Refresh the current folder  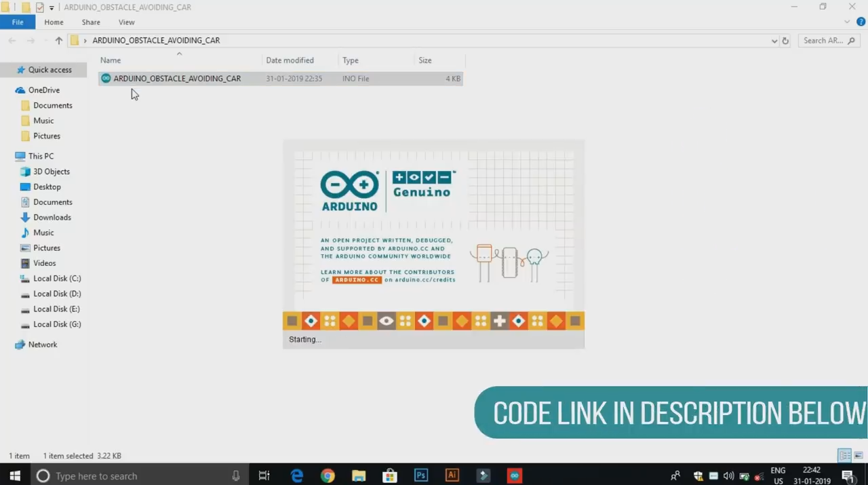coord(785,41)
